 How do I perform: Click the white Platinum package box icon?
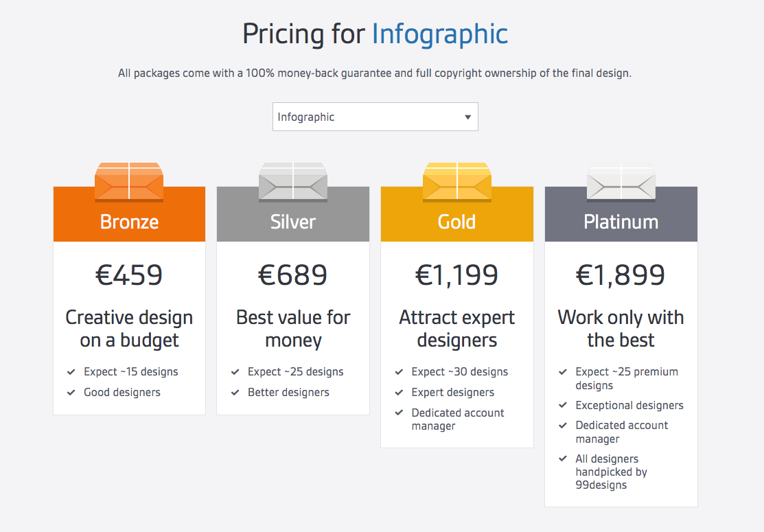(621, 182)
